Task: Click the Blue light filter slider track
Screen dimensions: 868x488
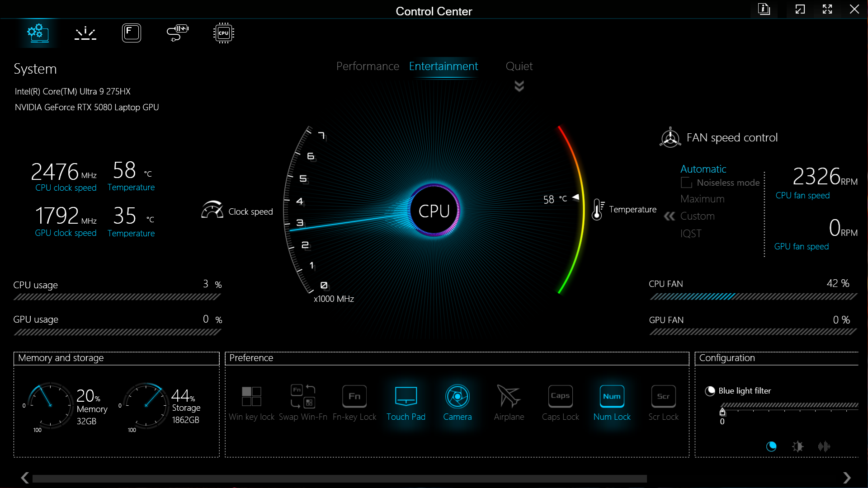Action: [789, 405]
